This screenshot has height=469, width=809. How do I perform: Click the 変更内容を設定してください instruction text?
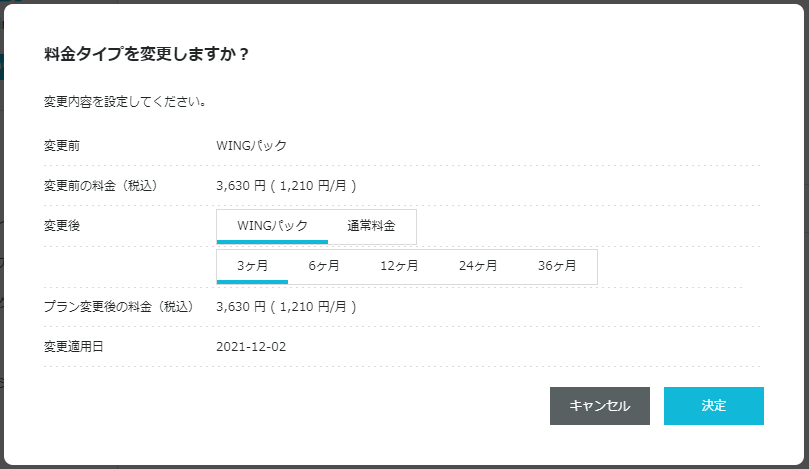pyautogui.click(x=125, y=102)
